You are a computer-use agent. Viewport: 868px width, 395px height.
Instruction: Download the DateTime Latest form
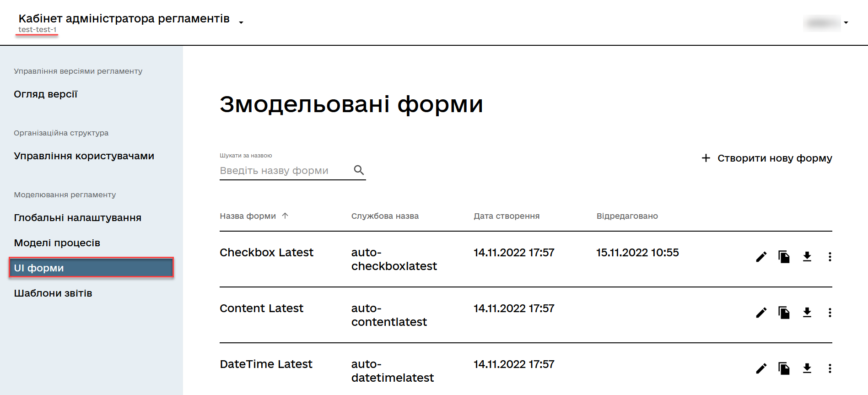click(x=807, y=368)
